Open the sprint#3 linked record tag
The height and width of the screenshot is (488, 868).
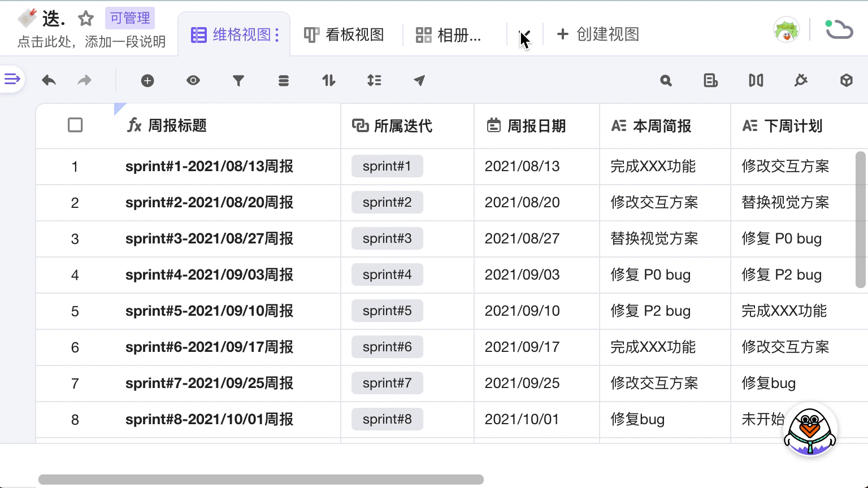pyautogui.click(x=387, y=238)
